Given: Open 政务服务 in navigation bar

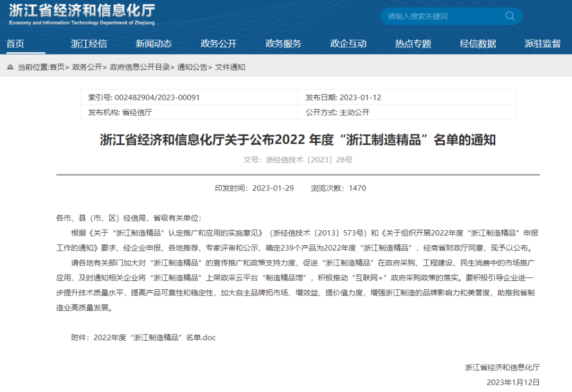Looking at the screenshot, I should pyautogui.click(x=283, y=44).
